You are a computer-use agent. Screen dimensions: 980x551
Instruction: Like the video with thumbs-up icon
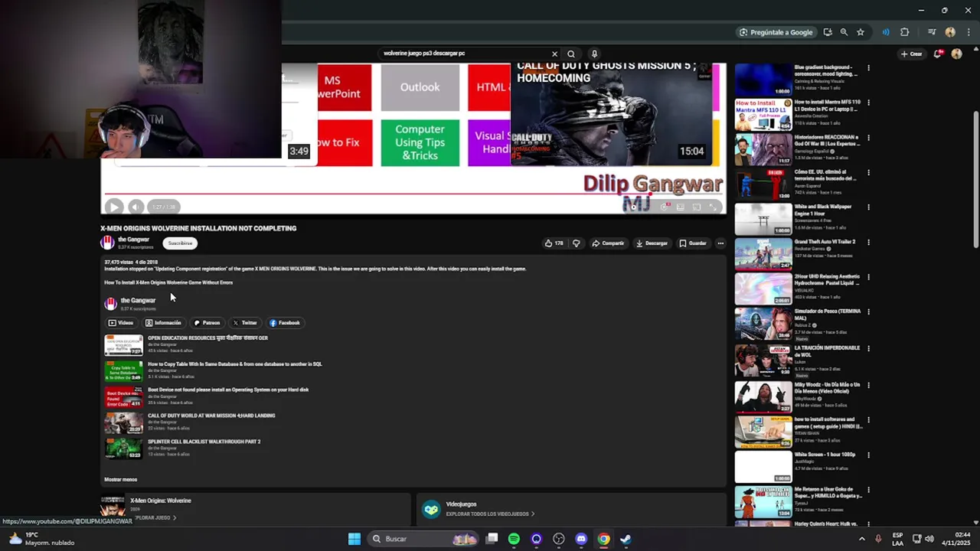pos(554,243)
